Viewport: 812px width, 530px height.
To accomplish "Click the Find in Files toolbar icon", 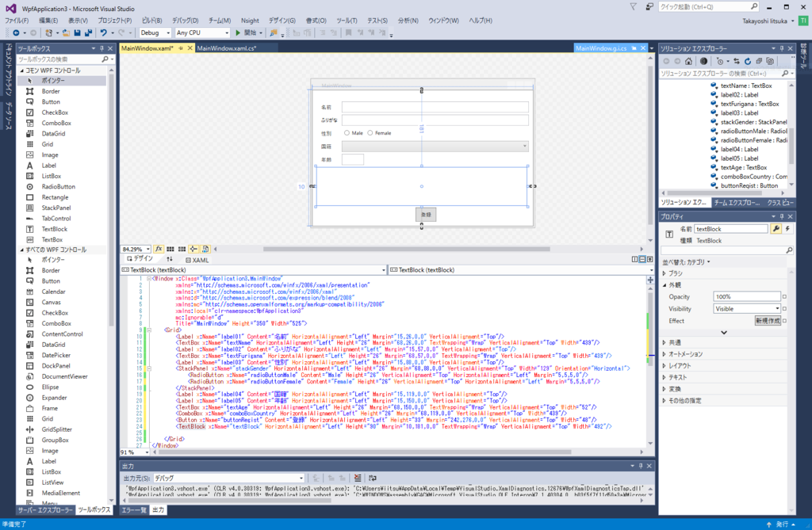I will [273, 32].
